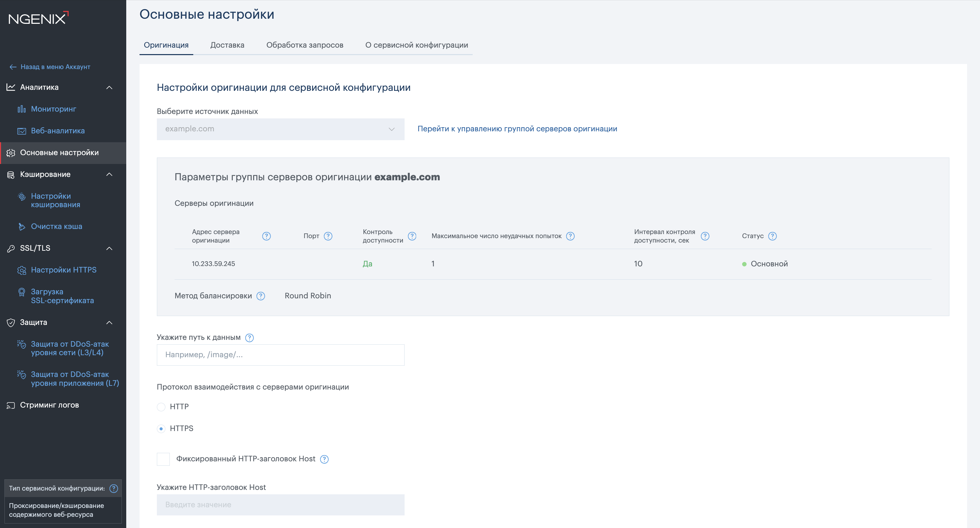Open the Обработка запросов tab
The image size is (980, 528).
[305, 45]
